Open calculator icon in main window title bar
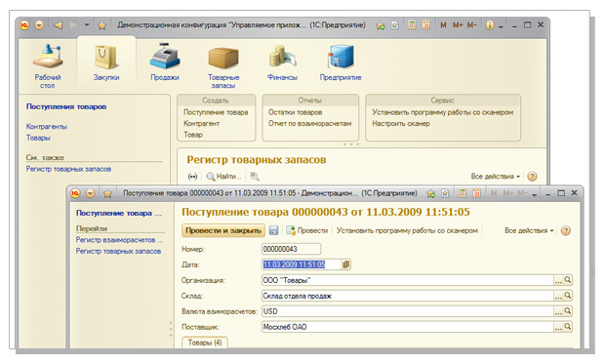 coord(412,25)
